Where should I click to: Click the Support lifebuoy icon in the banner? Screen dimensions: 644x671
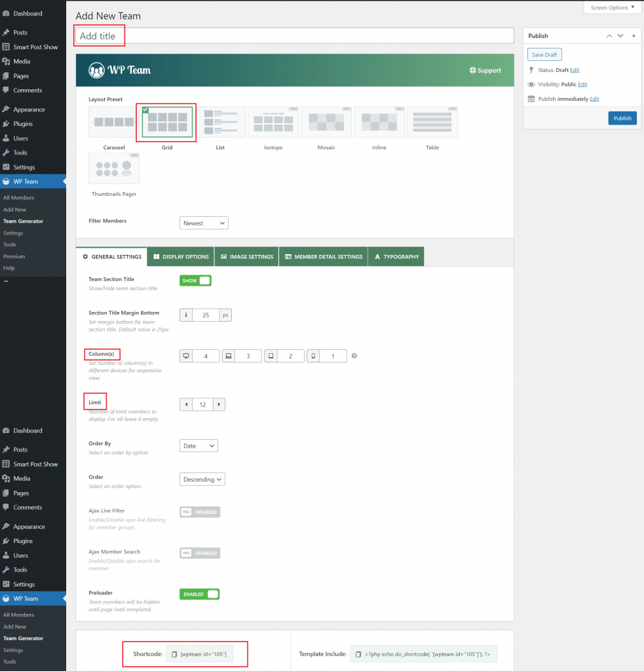coord(472,70)
